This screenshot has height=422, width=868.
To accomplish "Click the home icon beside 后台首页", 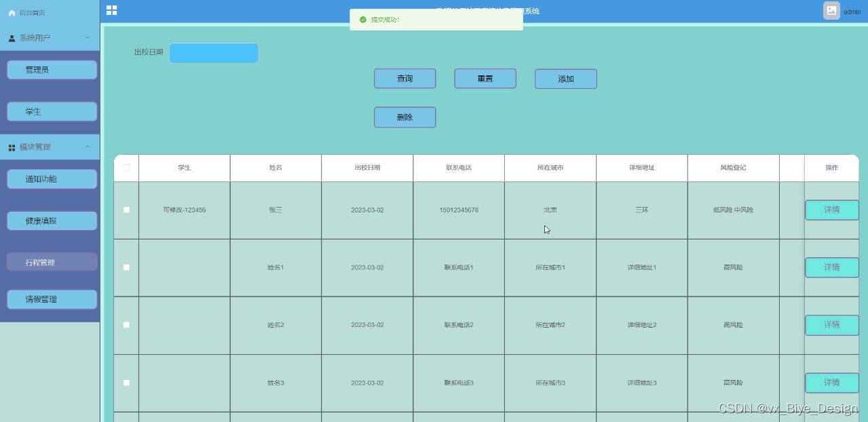I will click(12, 13).
